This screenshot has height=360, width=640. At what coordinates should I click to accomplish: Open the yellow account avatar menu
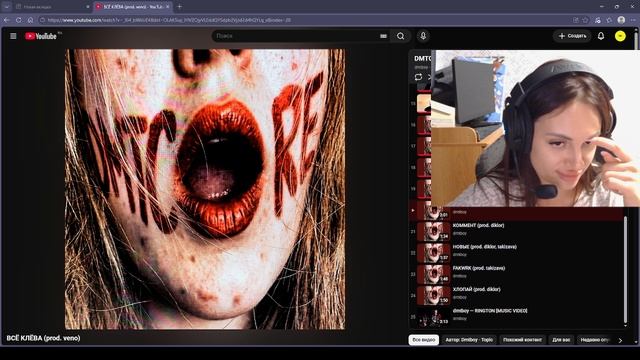tap(620, 36)
